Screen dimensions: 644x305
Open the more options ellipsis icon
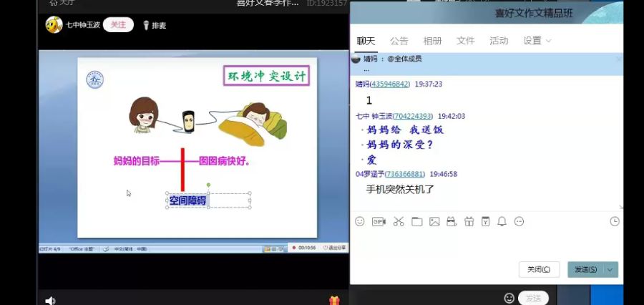coord(519,222)
